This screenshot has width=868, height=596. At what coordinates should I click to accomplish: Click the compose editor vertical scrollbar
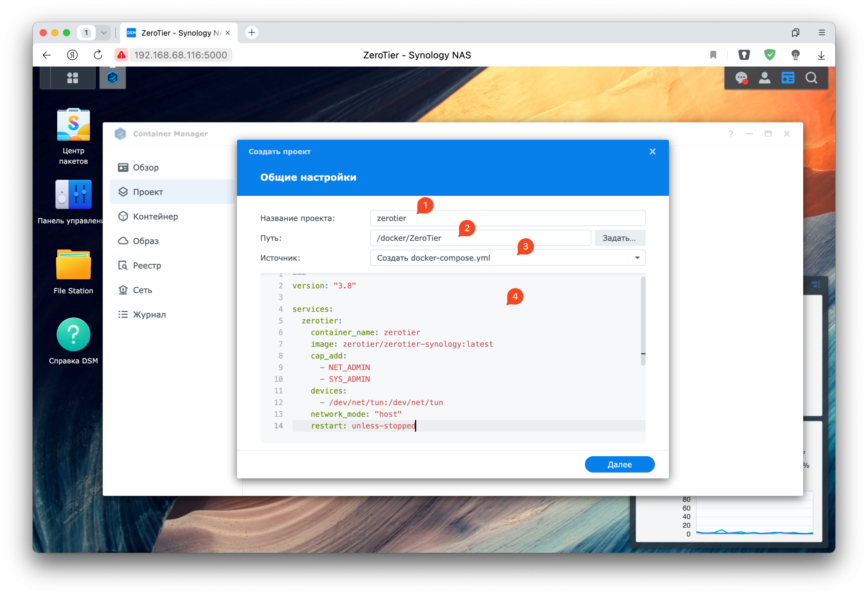[643, 321]
